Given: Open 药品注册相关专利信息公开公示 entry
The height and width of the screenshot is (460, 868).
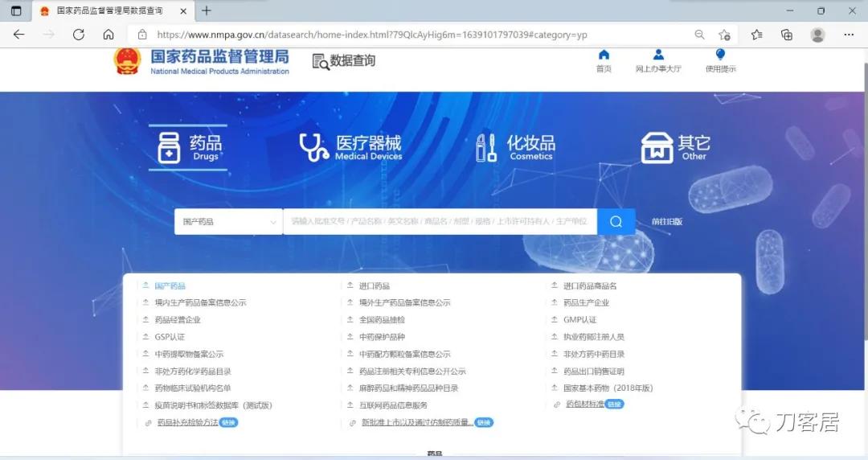Looking at the screenshot, I should pyautogui.click(x=412, y=372).
